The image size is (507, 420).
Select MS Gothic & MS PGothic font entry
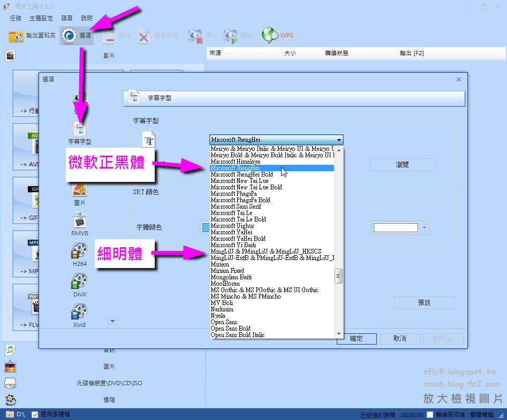(272, 290)
